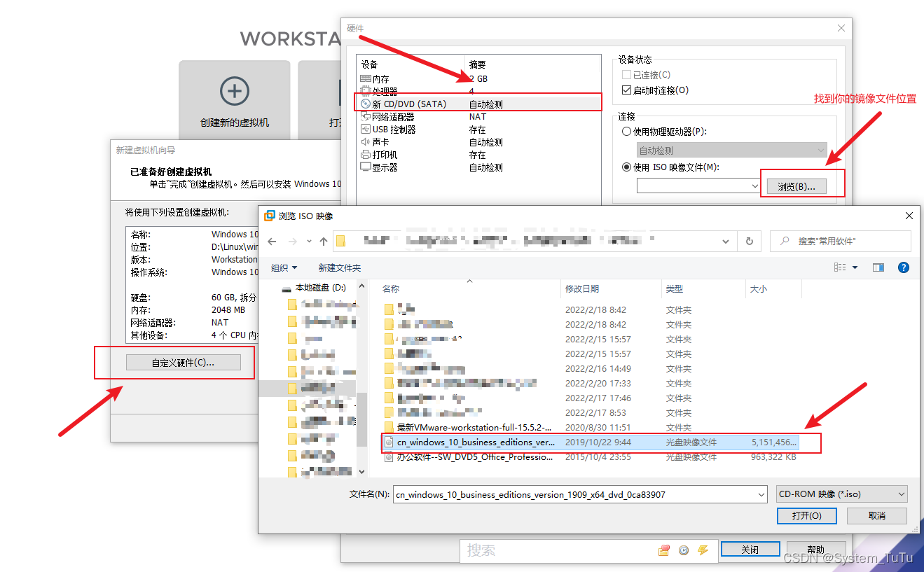This screenshot has width=924, height=572.
Task: Toggle the 已连接(C) checkbox
Action: coord(626,74)
